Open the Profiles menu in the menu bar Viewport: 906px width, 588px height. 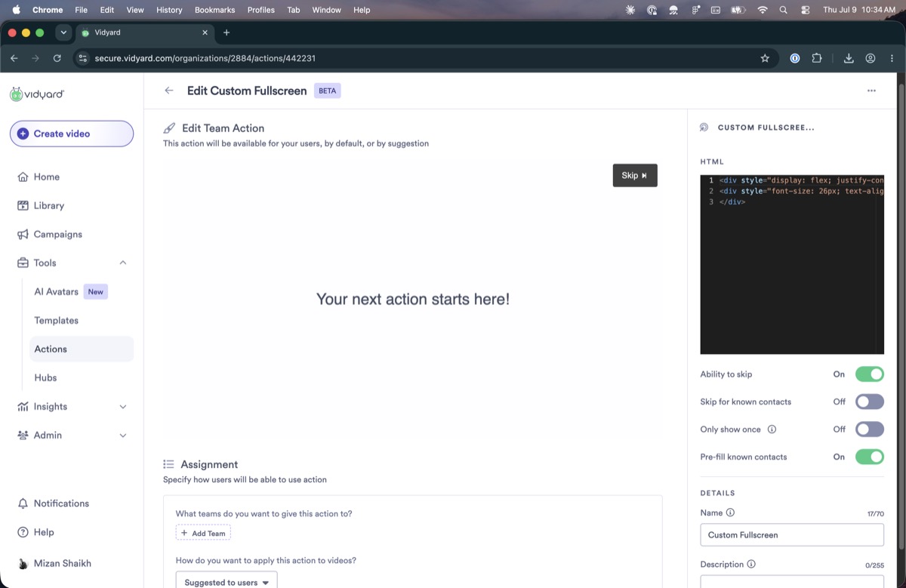click(261, 10)
